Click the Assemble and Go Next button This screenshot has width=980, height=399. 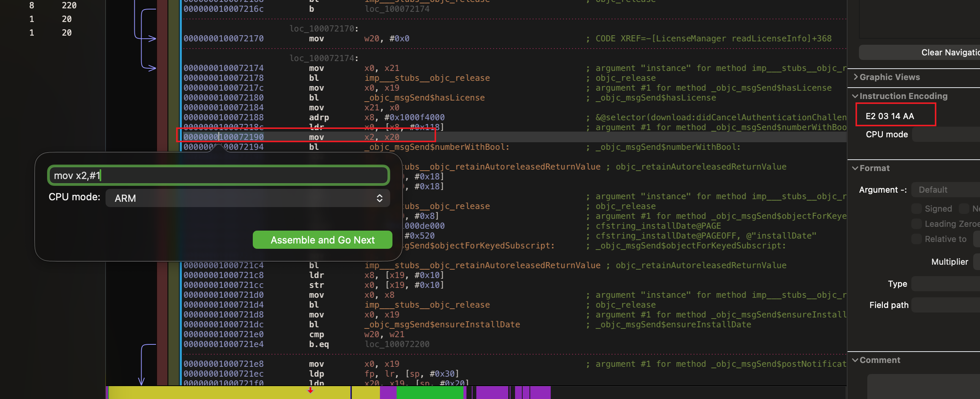click(x=322, y=240)
